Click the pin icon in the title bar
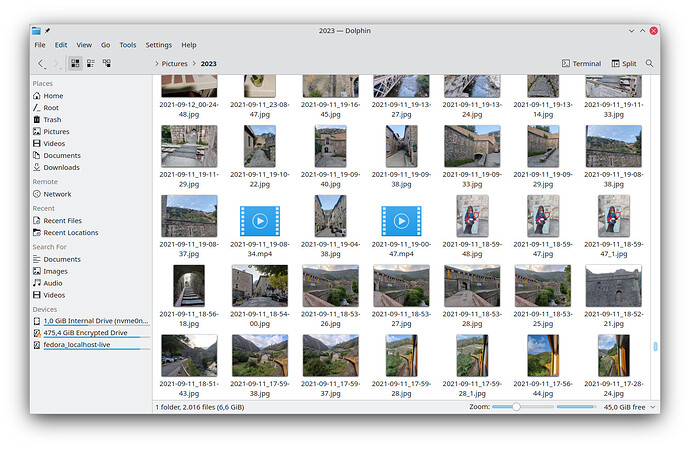 (48, 30)
